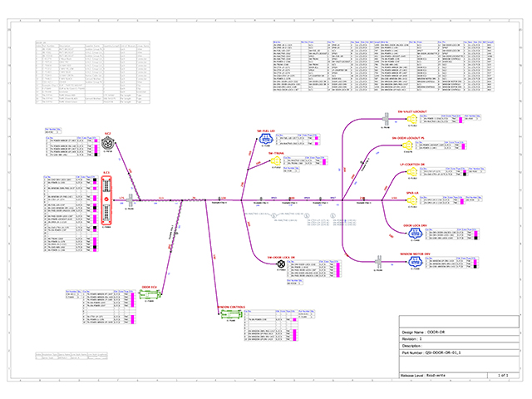
Task: Click the Part Number QSI-DOOR-DR-01 field
Action: click(x=447, y=352)
